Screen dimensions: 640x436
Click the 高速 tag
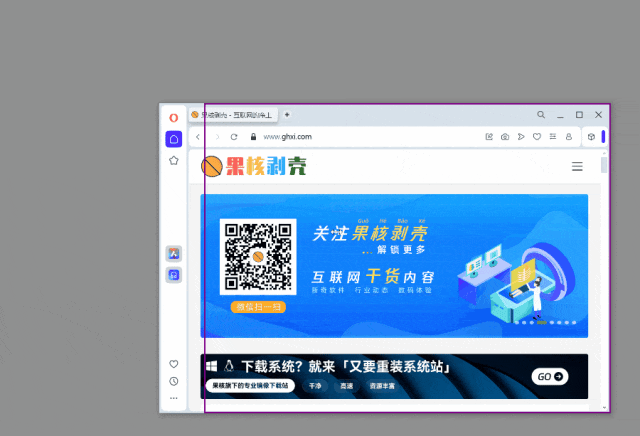[x=347, y=386]
